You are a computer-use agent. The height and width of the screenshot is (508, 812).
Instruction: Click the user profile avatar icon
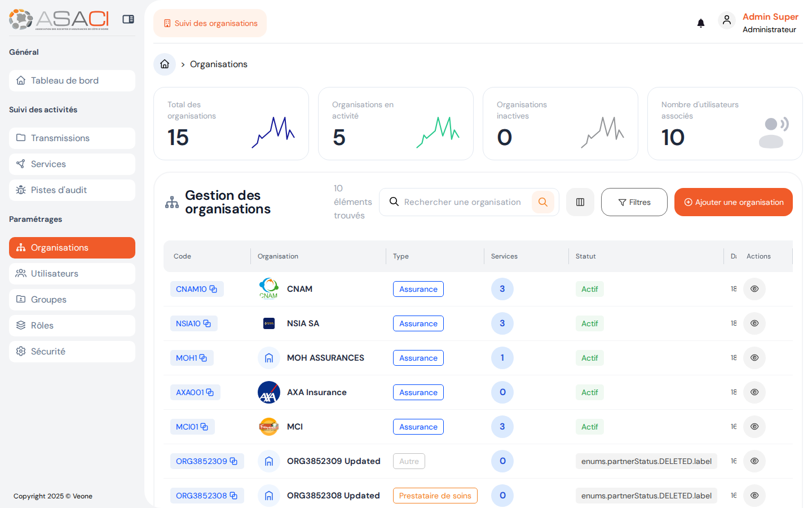click(726, 20)
